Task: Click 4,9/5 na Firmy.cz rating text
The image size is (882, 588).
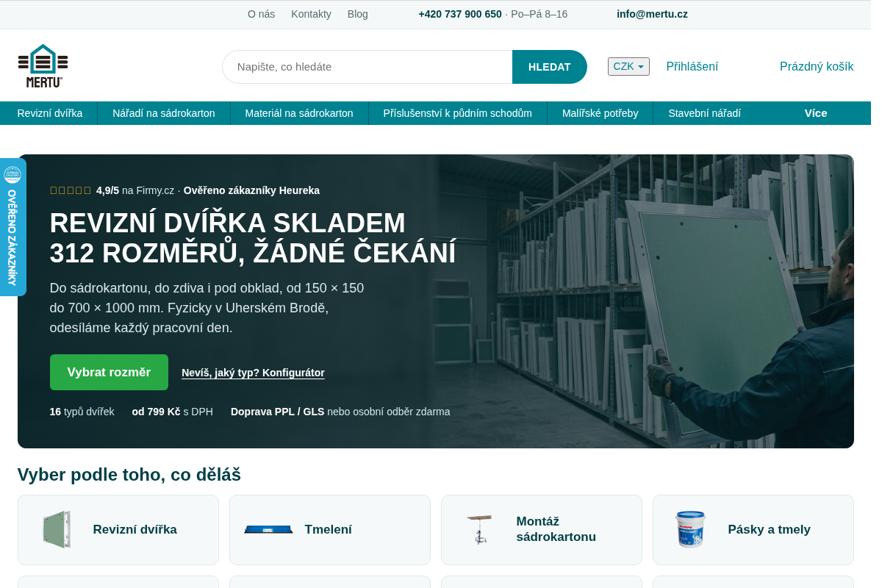Action: [x=135, y=190]
